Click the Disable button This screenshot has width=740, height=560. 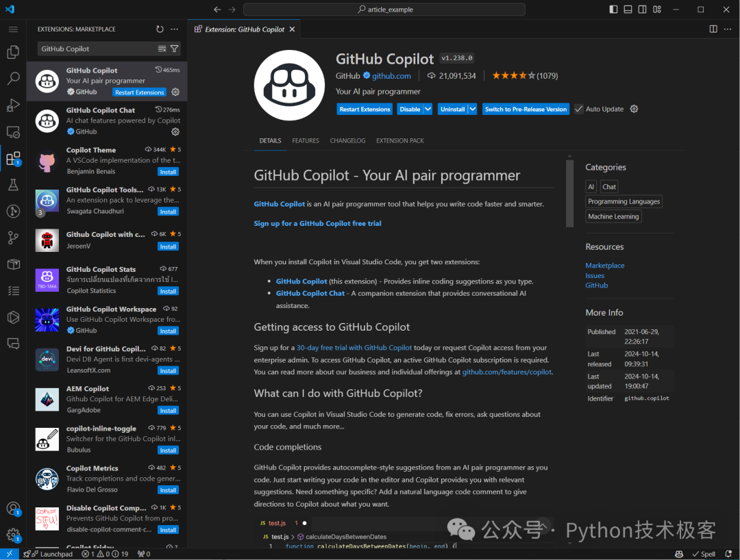[410, 109]
